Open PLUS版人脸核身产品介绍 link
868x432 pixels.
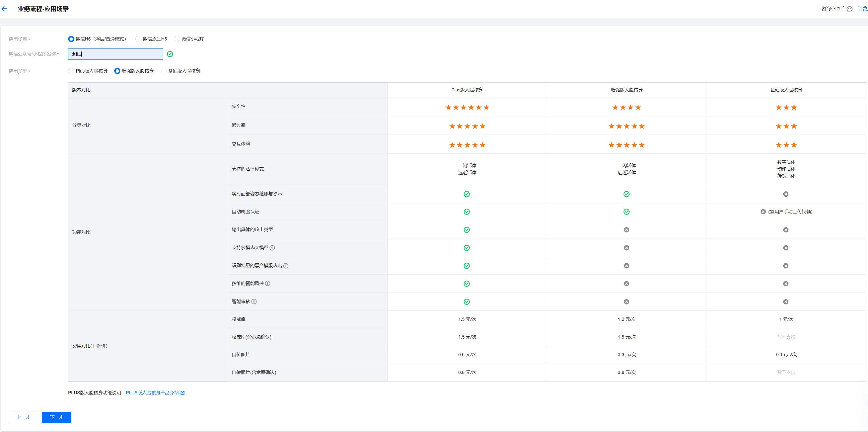click(x=152, y=393)
